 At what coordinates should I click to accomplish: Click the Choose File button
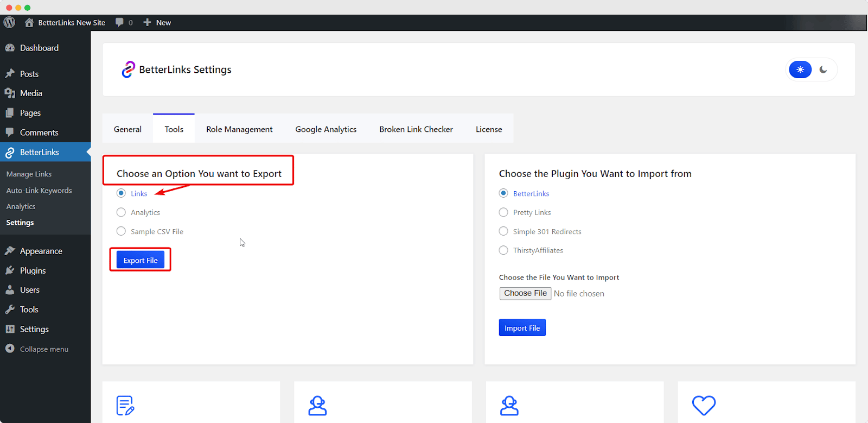pyautogui.click(x=525, y=293)
